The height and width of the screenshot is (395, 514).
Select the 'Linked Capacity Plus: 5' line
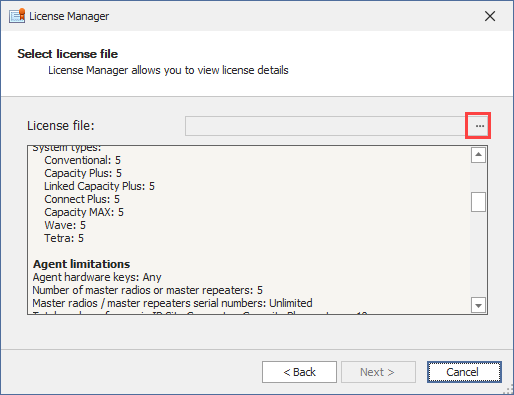pyautogui.click(x=100, y=186)
